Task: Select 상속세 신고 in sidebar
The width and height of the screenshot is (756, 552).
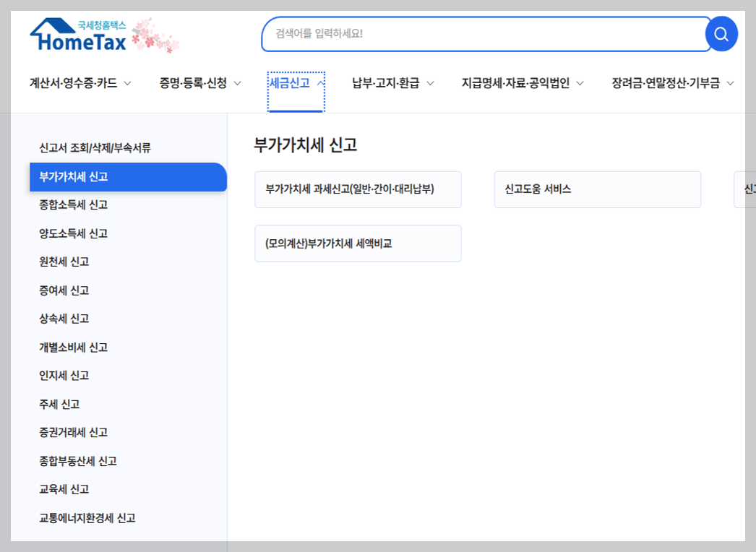Action: tap(66, 319)
